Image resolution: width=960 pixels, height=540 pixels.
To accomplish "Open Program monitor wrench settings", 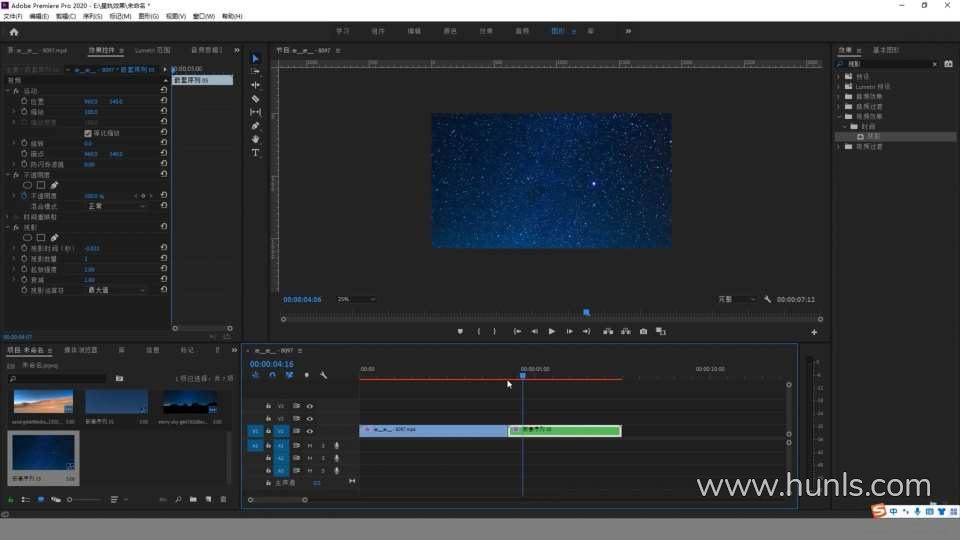I will tap(767, 299).
